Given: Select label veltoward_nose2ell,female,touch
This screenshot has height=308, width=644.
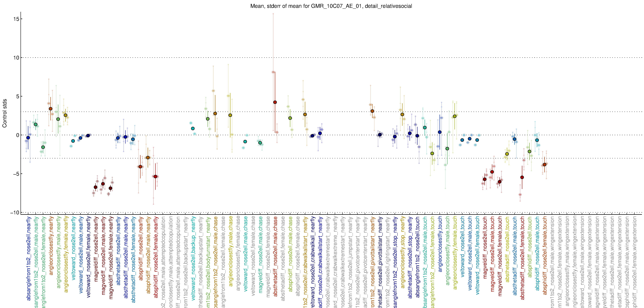Looking at the screenshot, I should point(478,255).
